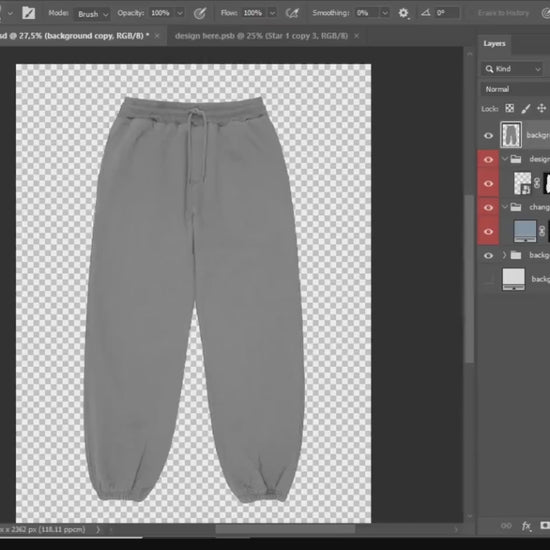The width and height of the screenshot is (550, 550).
Task: Click link layers icon at panel bottom
Action: pyautogui.click(x=506, y=525)
